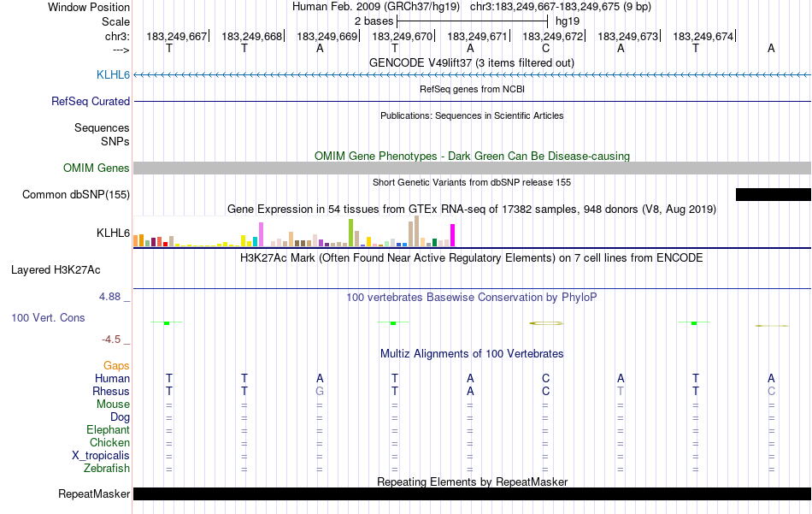Open the RefSeq Curated track label
Image resolution: width=812 pixels, height=514 pixels.
(90, 102)
